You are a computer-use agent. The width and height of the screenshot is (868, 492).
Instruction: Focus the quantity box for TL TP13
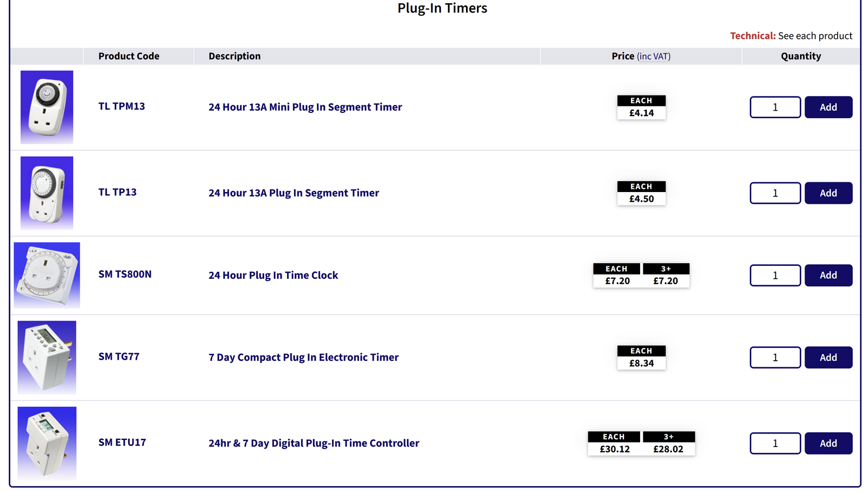coord(775,193)
